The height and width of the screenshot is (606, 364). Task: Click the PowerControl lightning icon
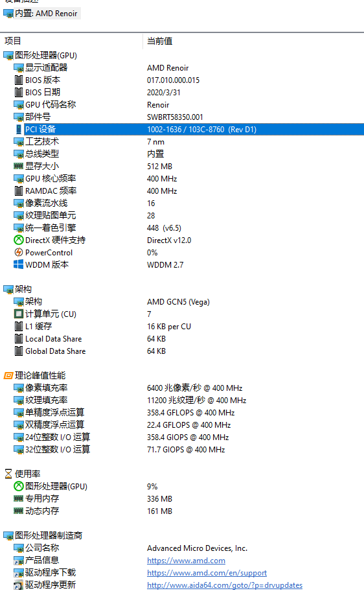[19, 252]
